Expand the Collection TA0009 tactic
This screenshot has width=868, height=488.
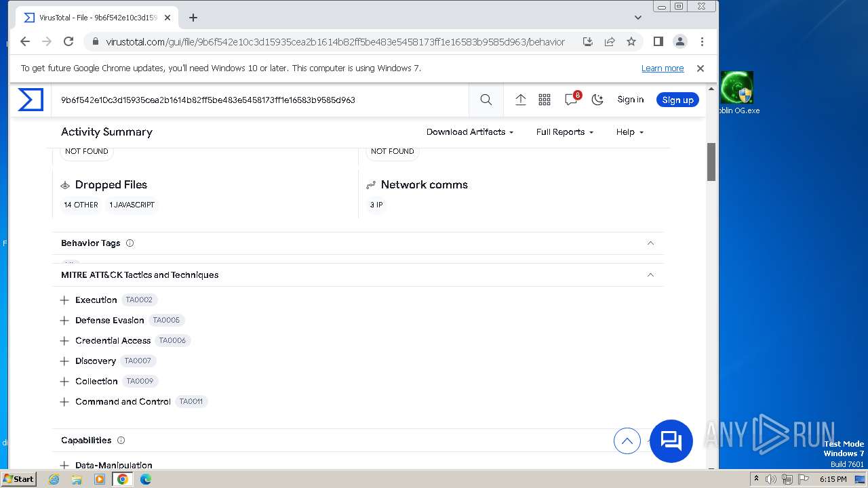(64, 381)
